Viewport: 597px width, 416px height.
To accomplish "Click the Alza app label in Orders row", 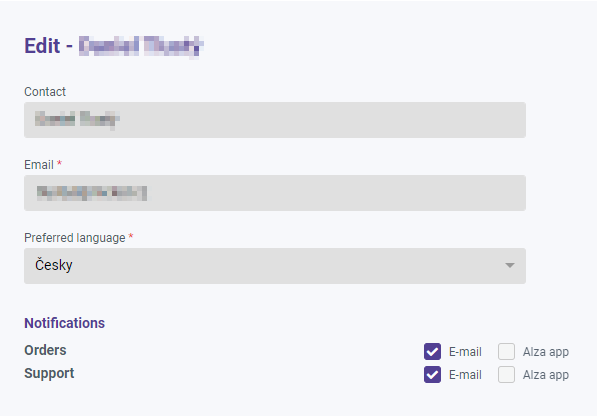I will [546, 352].
